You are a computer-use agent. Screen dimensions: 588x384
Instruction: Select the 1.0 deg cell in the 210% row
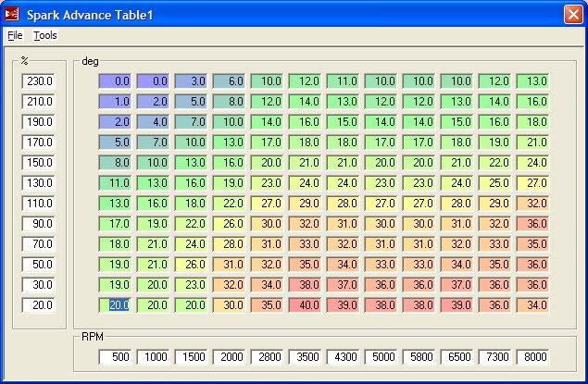pos(115,102)
